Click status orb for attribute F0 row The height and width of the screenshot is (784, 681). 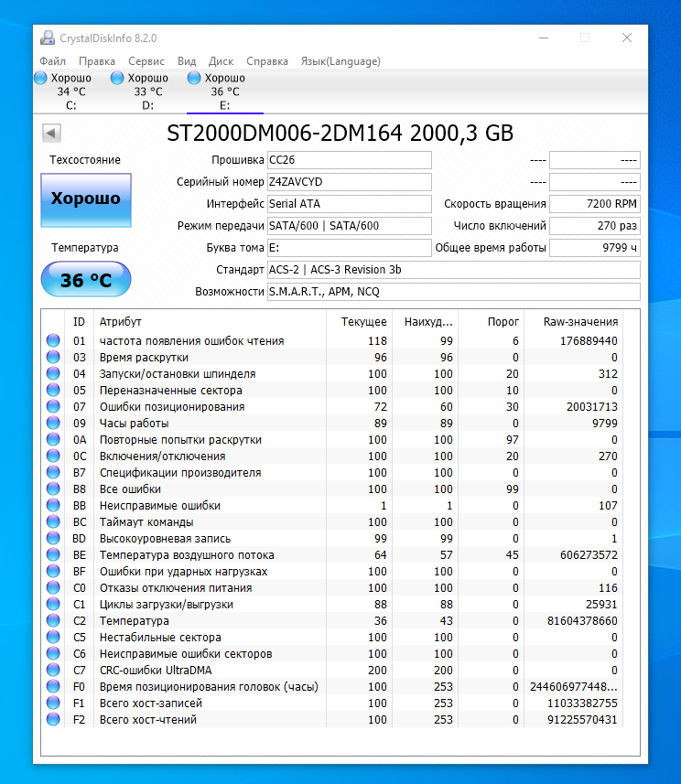tap(53, 686)
